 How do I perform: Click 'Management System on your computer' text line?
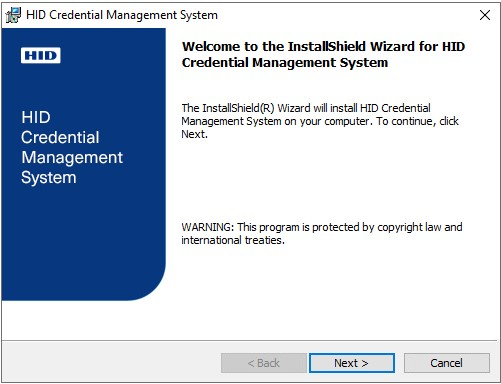tap(276, 121)
